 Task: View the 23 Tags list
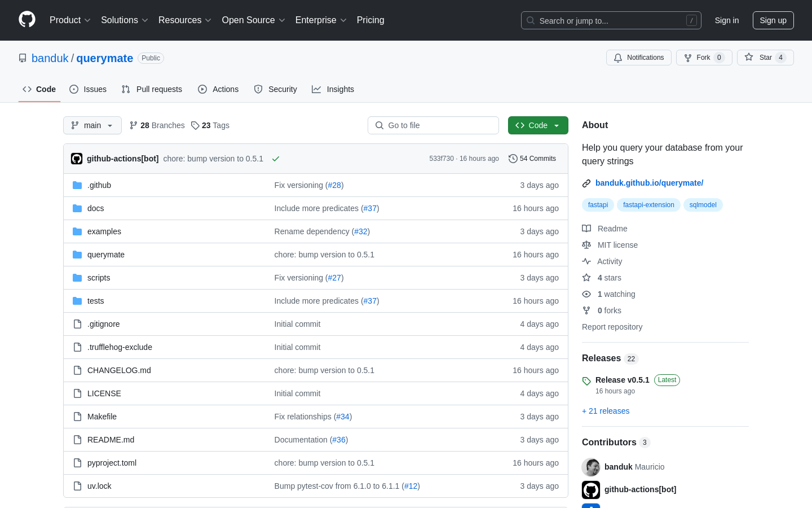tap(210, 125)
